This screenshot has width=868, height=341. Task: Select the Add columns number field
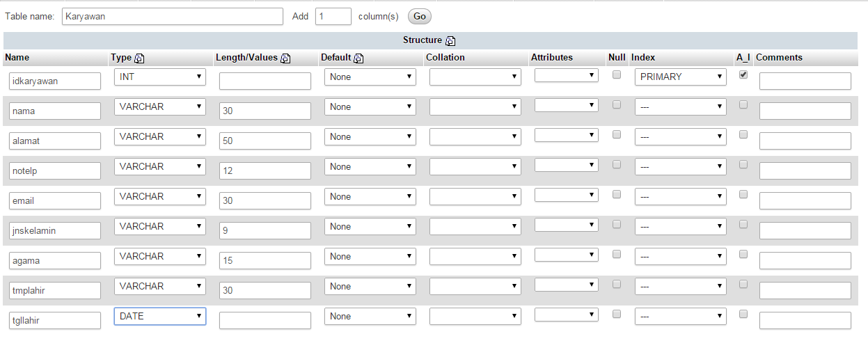tap(333, 16)
